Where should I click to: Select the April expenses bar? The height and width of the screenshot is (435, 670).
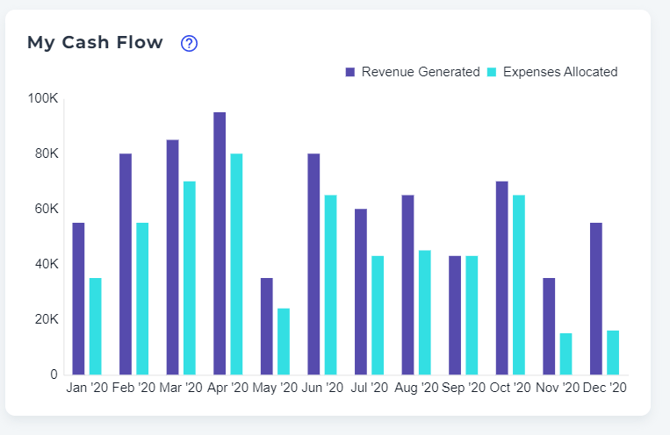(236, 264)
